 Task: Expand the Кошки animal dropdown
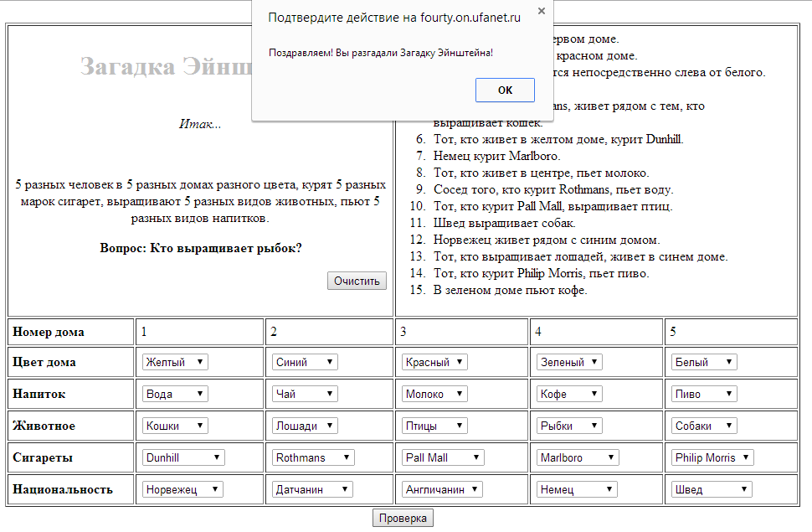coord(175,426)
